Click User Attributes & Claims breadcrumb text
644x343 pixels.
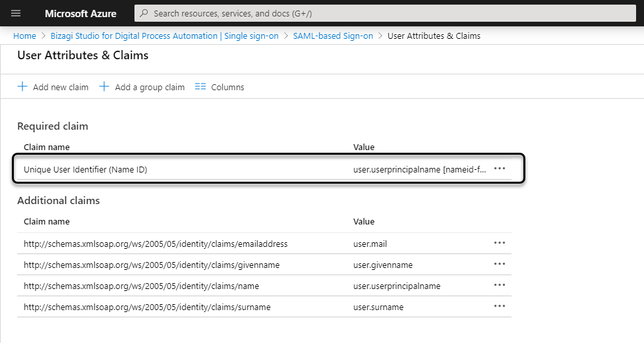point(434,36)
